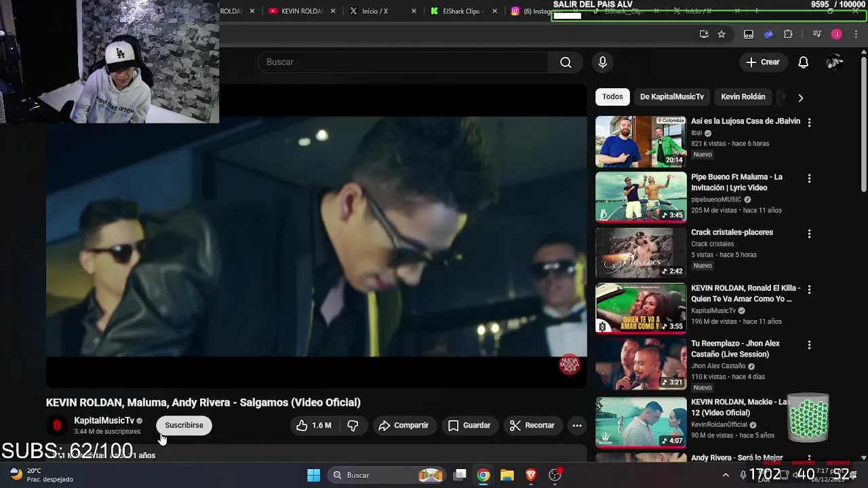The image size is (868, 488).
Task: Close the KEVIN ROLDAN YouTube tab
Action: coord(334,11)
